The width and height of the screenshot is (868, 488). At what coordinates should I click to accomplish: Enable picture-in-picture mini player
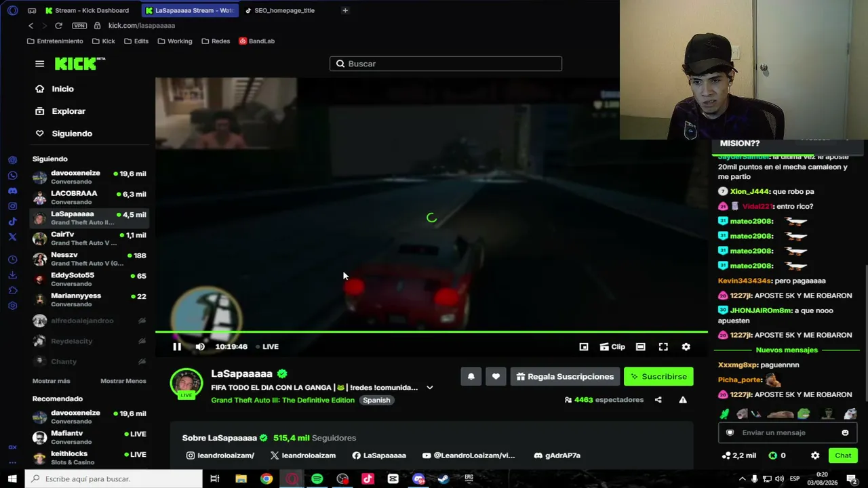click(x=584, y=346)
